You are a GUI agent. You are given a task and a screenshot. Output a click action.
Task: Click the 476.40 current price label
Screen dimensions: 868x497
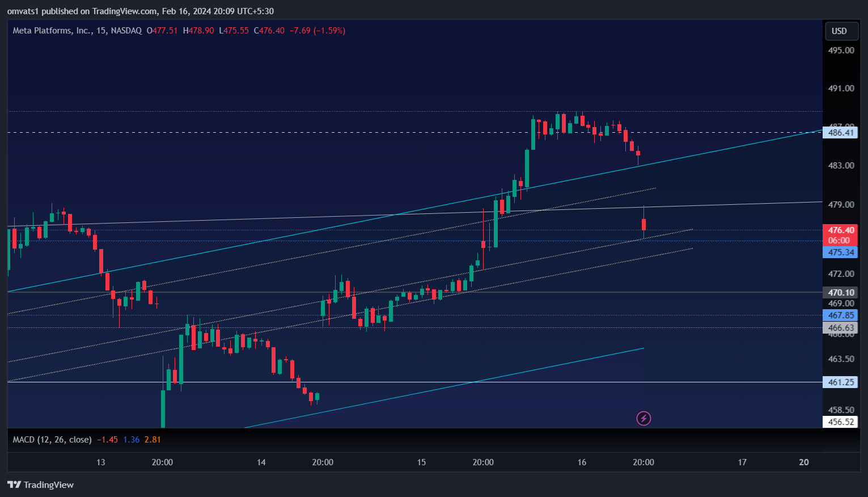(x=841, y=230)
